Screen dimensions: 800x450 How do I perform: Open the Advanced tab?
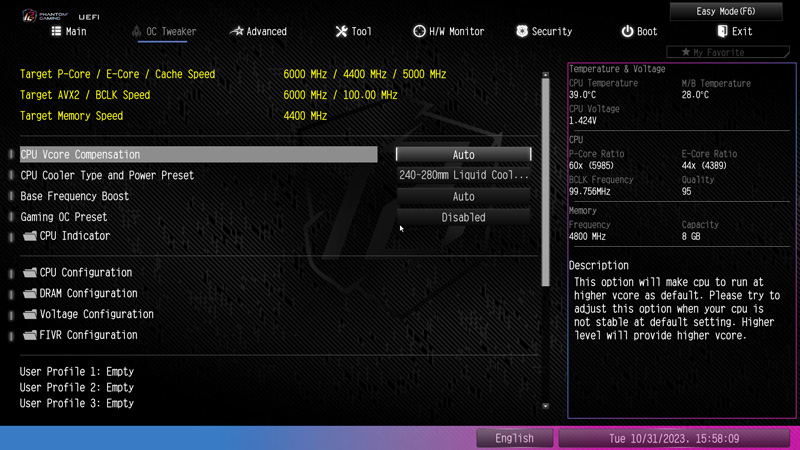(x=258, y=32)
